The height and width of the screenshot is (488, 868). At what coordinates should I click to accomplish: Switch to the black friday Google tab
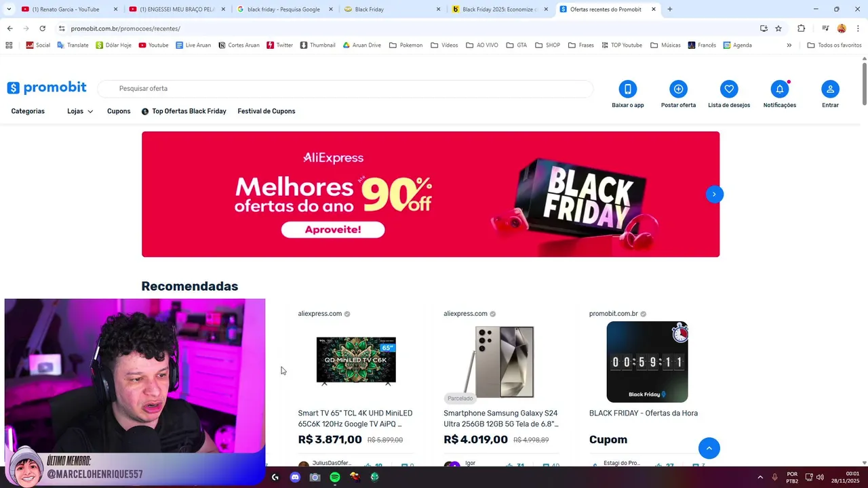tap(283, 9)
